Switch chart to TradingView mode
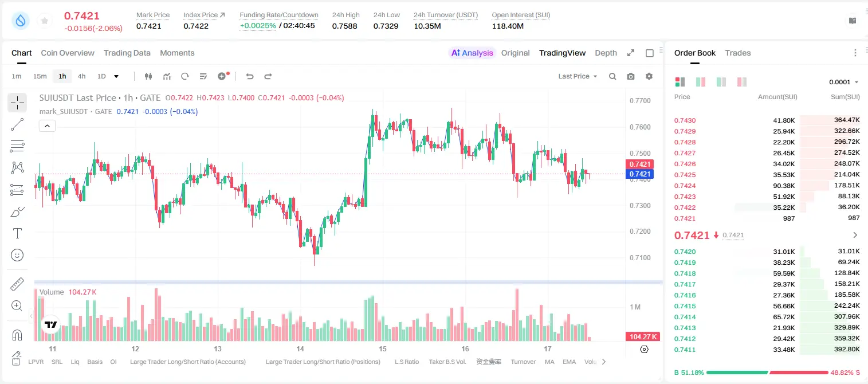The width and height of the screenshot is (868, 384). coord(562,53)
